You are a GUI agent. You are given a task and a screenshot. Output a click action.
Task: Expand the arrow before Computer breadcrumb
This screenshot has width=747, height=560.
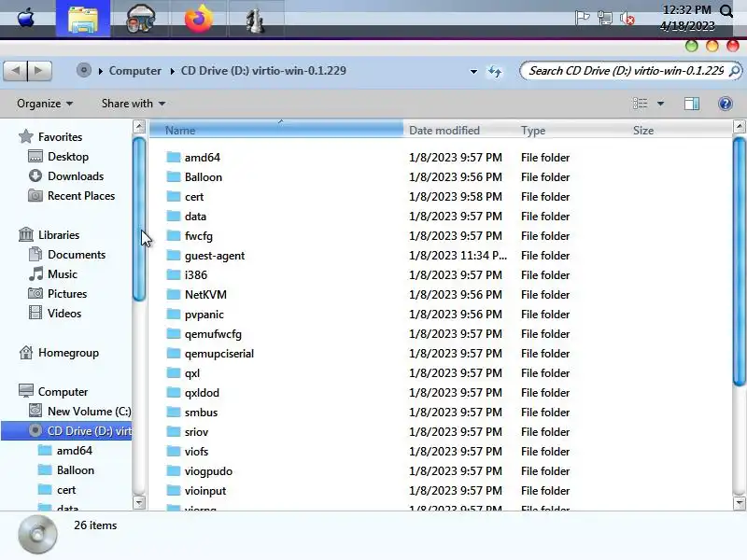click(101, 71)
